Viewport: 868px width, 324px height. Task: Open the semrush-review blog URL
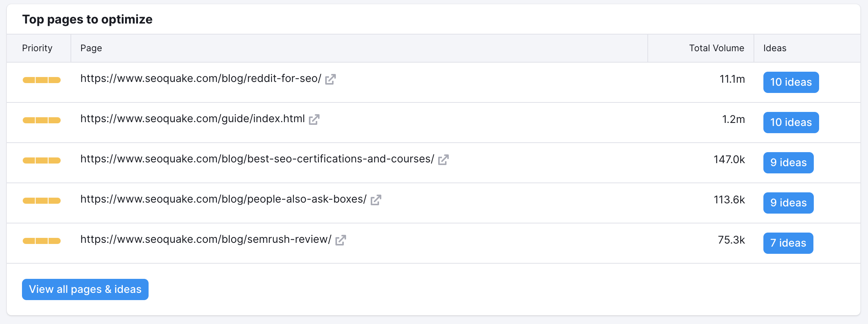pos(205,239)
